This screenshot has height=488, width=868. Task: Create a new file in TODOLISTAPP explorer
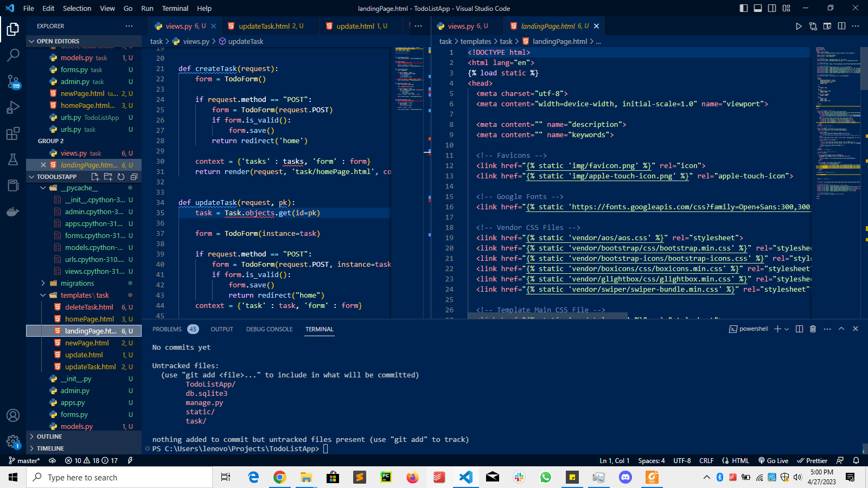pos(94,176)
